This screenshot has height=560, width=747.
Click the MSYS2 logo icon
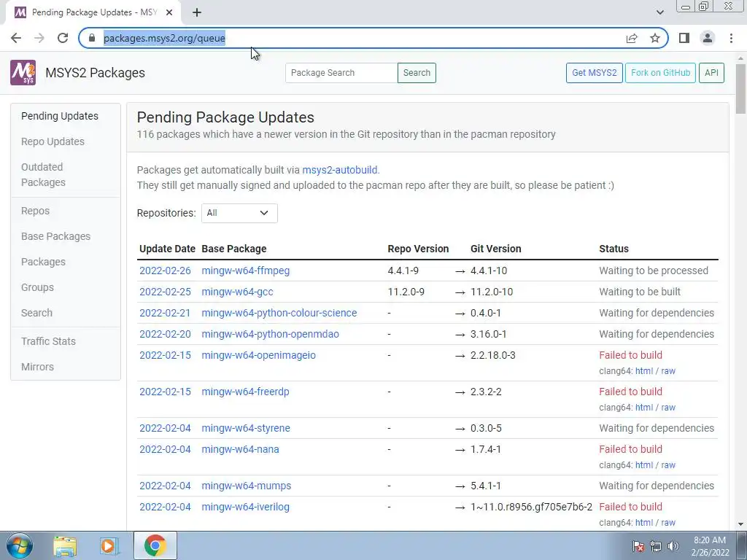pyautogui.click(x=23, y=73)
